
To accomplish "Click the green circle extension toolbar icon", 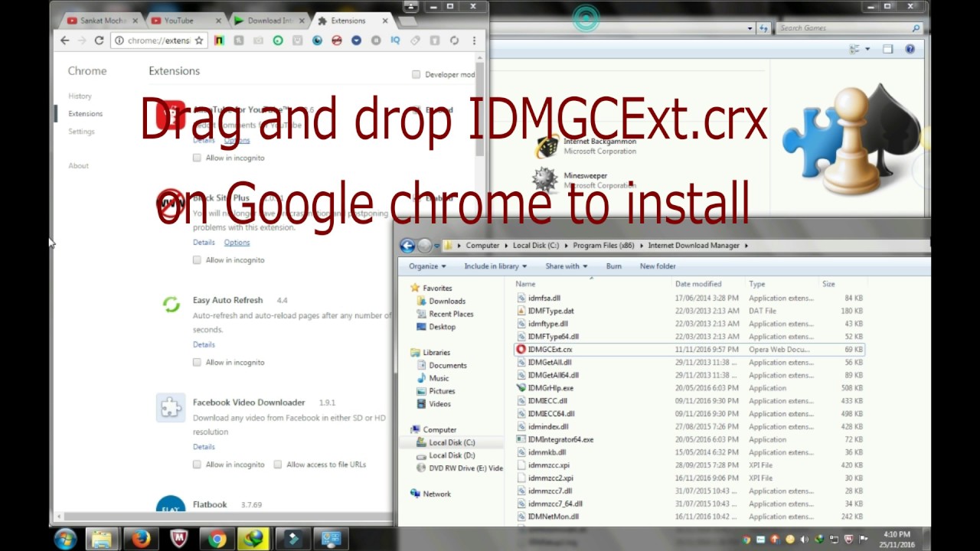I will [278, 41].
